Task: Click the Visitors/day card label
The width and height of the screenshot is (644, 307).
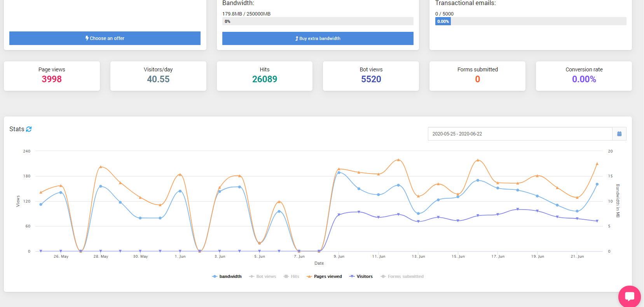Action: [x=158, y=69]
